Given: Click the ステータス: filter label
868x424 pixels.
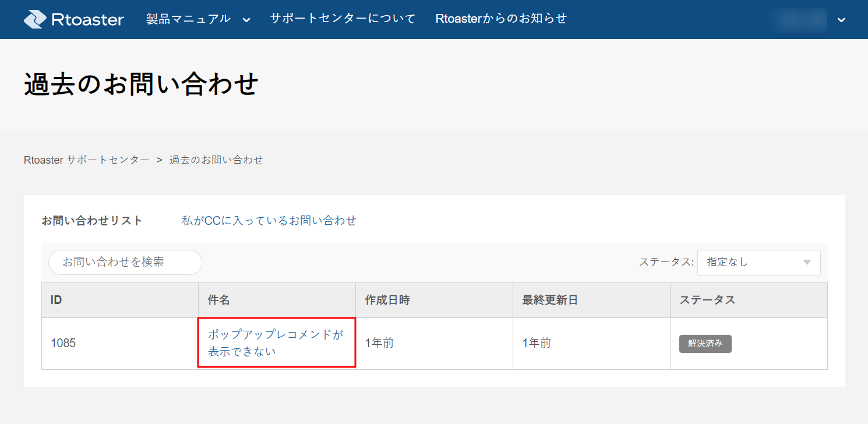Looking at the screenshot, I should coord(667,262).
